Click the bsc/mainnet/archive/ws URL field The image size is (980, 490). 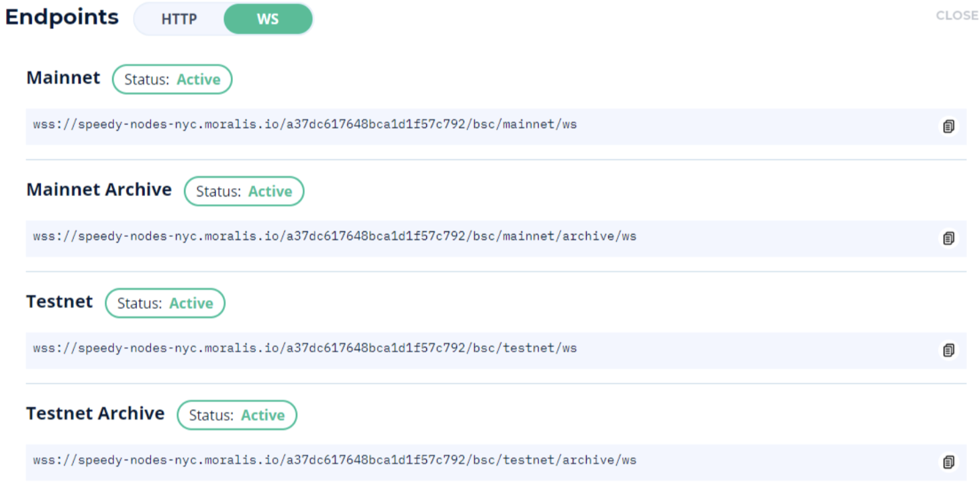click(334, 236)
